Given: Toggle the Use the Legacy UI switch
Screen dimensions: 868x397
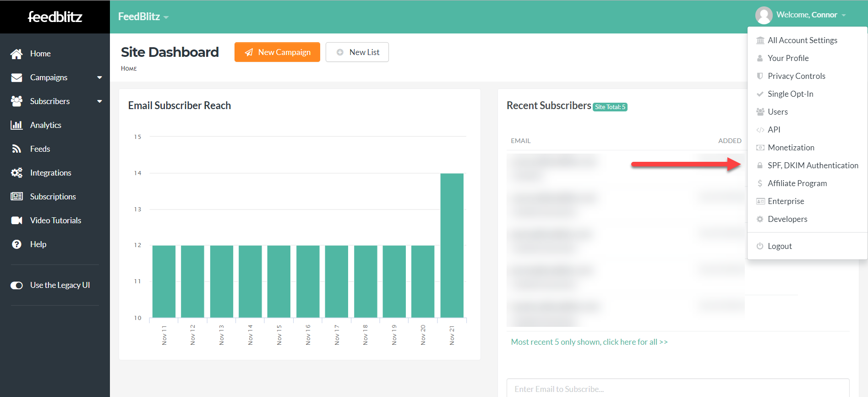Looking at the screenshot, I should [x=16, y=286].
